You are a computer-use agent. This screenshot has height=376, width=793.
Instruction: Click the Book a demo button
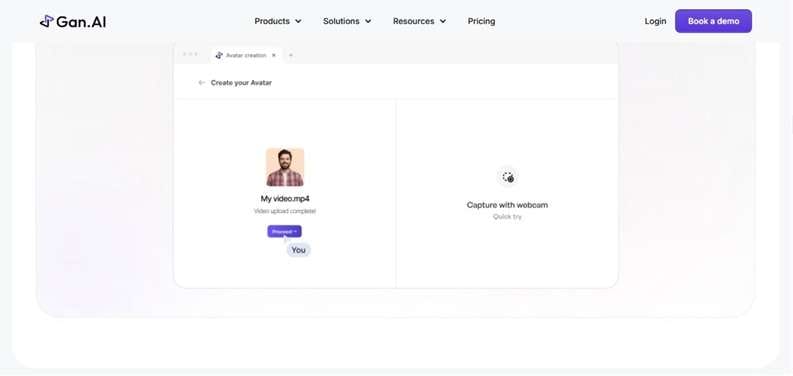point(713,21)
